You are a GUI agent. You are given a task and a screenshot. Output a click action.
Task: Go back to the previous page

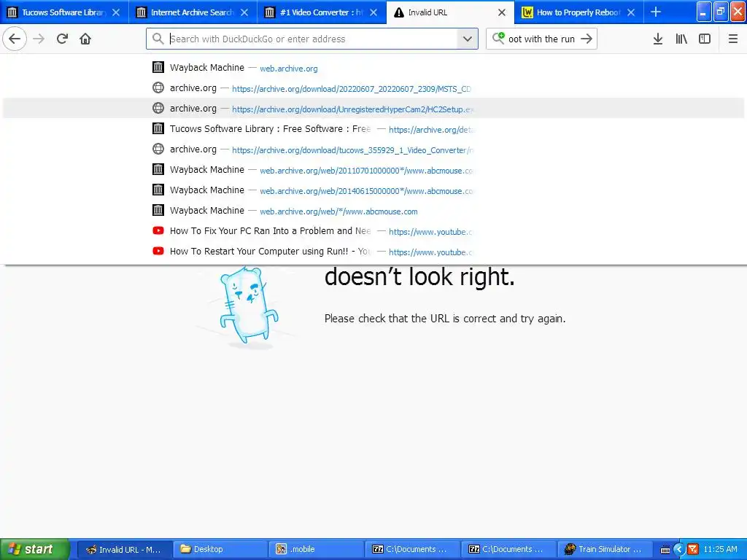pyautogui.click(x=15, y=39)
